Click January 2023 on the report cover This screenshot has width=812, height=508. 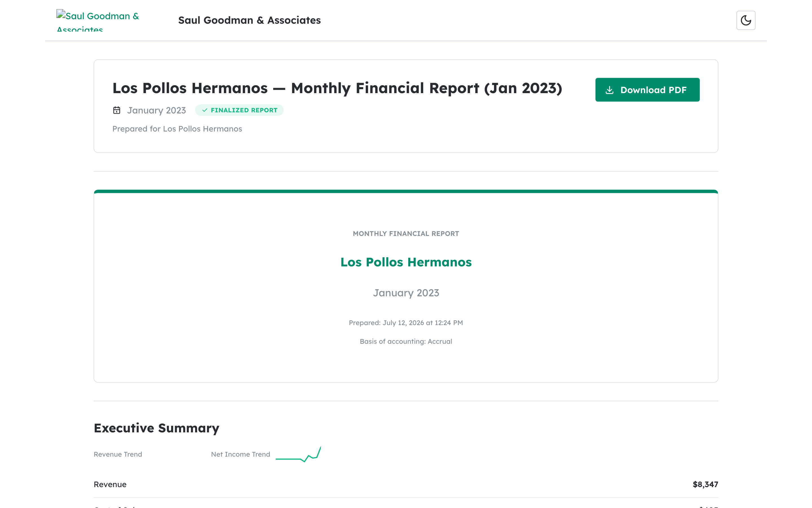tap(406, 293)
